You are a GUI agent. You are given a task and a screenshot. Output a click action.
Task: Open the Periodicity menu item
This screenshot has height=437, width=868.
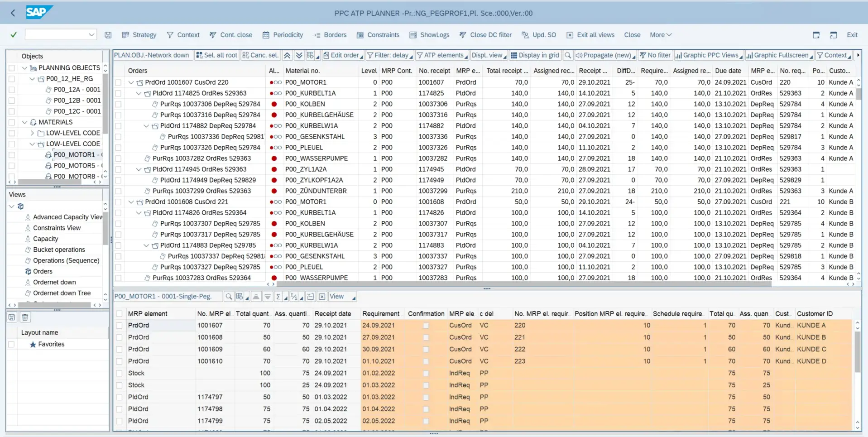[x=283, y=35]
